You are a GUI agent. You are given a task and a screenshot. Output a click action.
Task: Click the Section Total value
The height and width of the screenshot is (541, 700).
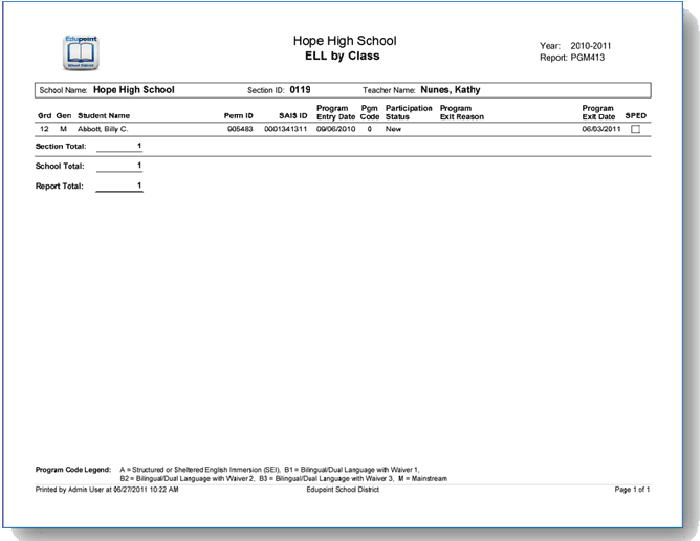[138, 146]
